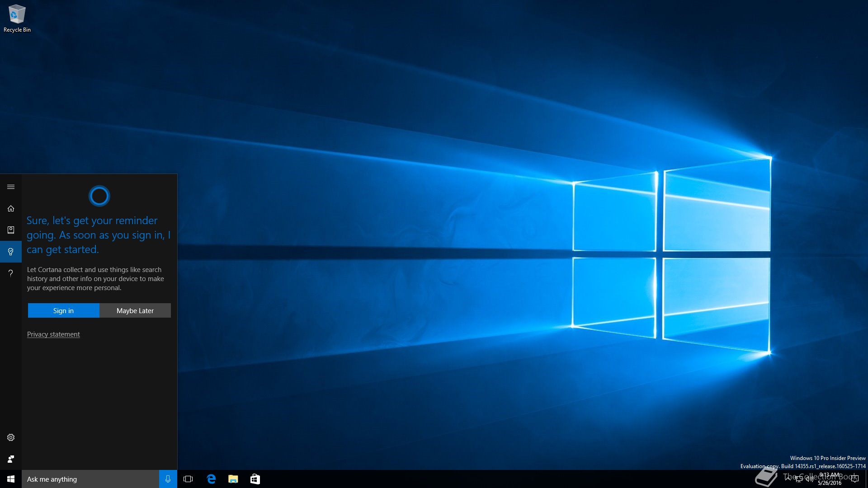
Task: Open Cortana Feedback icon
Action: (11, 459)
